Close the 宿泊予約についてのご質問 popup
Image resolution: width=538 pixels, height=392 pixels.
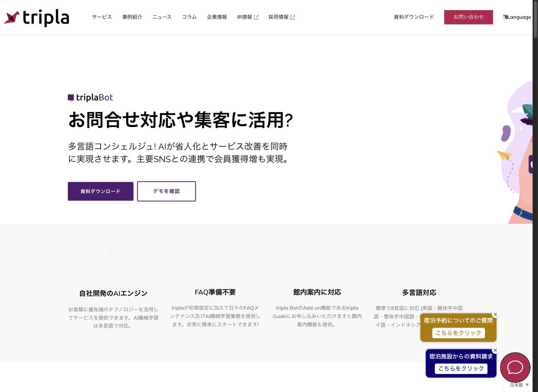pos(495,315)
